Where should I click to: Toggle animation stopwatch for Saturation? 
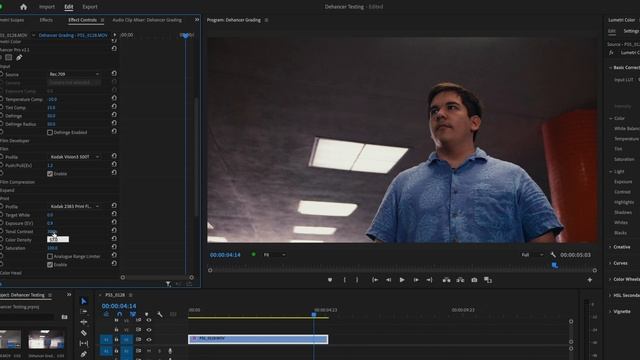tap(1, 248)
